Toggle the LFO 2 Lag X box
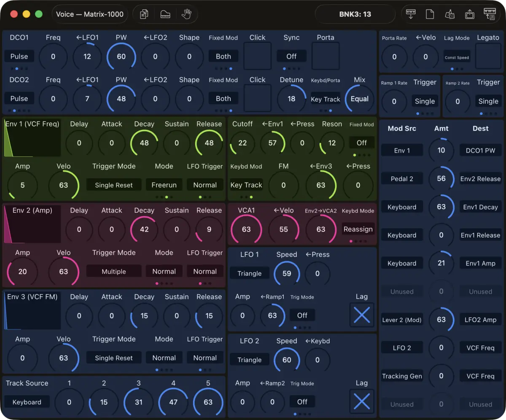This screenshot has width=506, height=420. (x=362, y=401)
